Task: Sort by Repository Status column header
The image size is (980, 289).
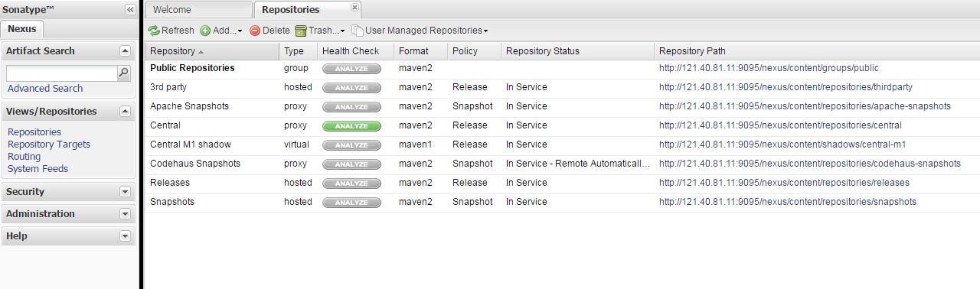Action: (x=578, y=51)
